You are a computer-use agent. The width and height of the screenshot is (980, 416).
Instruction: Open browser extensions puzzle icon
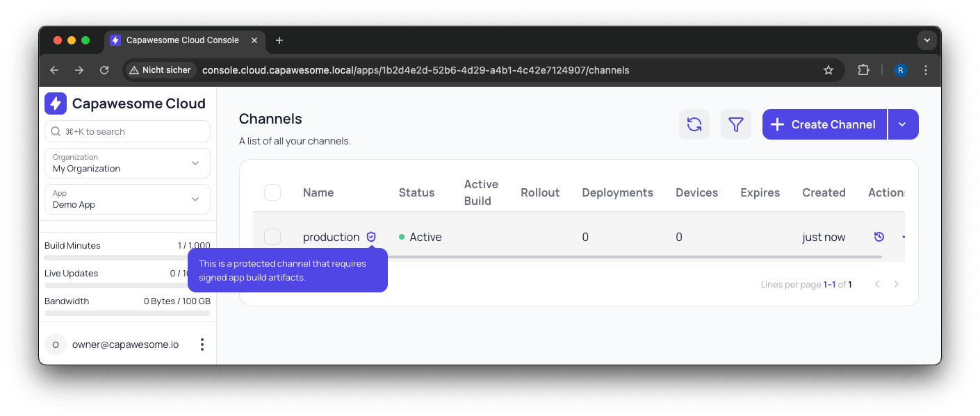[863, 70]
